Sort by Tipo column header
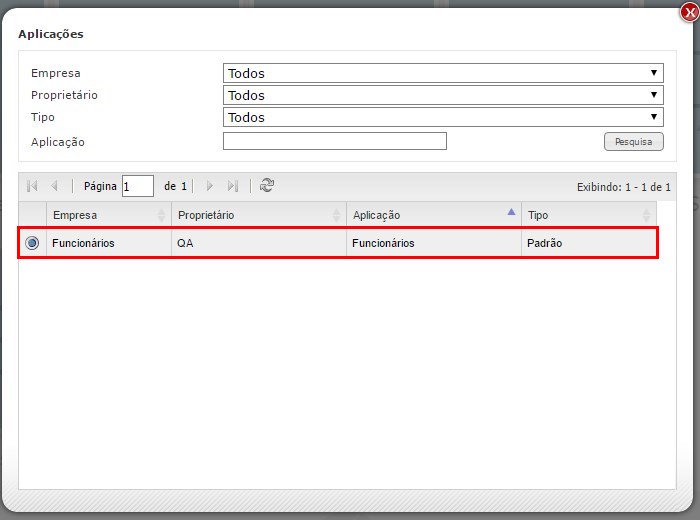 pyautogui.click(x=589, y=215)
